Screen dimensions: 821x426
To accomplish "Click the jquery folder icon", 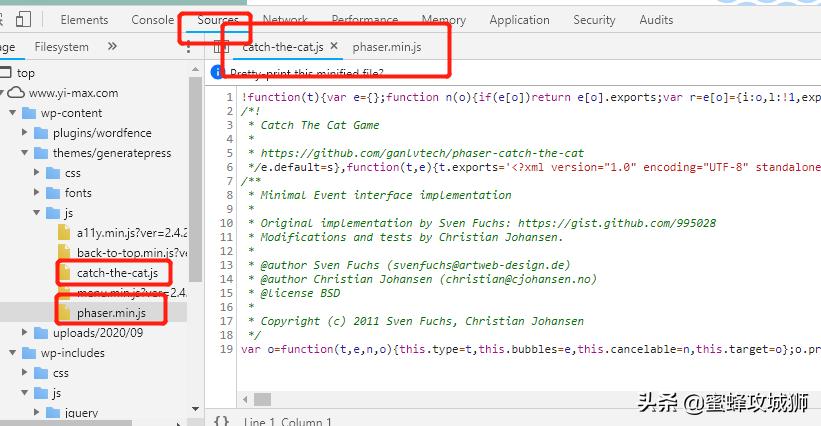I will click(53, 413).
